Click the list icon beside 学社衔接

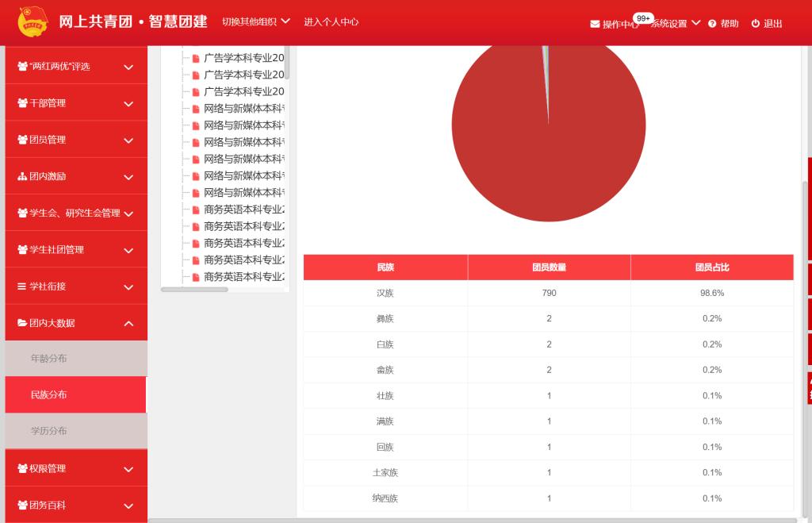[x=22, y=286]
